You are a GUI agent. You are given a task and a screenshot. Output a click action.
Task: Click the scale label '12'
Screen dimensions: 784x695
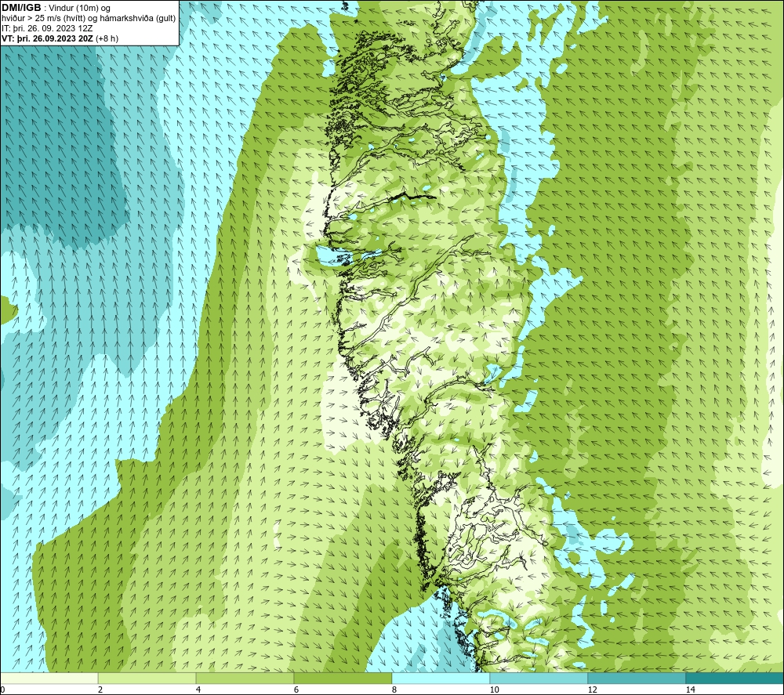(592, 690)
